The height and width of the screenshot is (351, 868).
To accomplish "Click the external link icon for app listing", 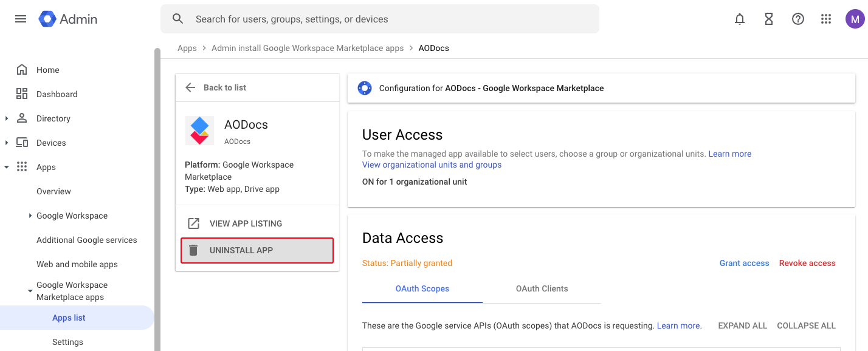I will point(193,223).
